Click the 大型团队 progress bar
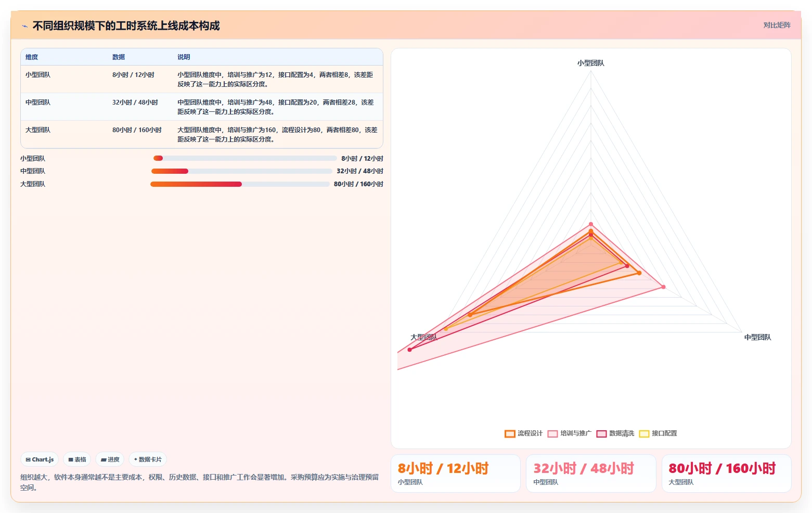The height and width of the screenshot is (513, 812). [240, 184]
